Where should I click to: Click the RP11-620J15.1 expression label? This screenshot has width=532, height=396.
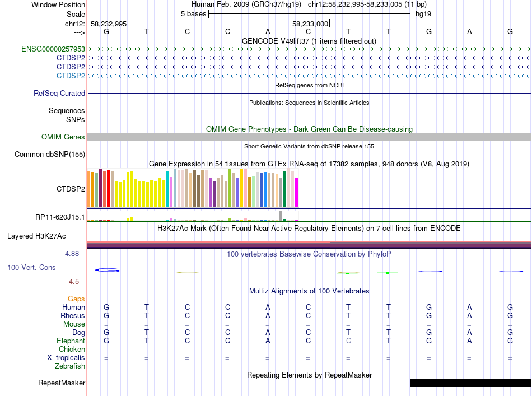pyautogui.click(x=60, y=217)
